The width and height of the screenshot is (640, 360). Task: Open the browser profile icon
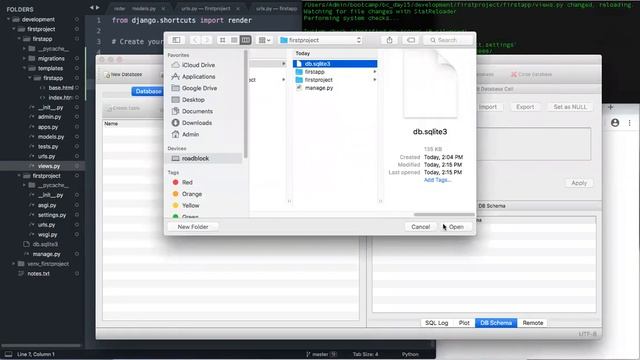615,123
